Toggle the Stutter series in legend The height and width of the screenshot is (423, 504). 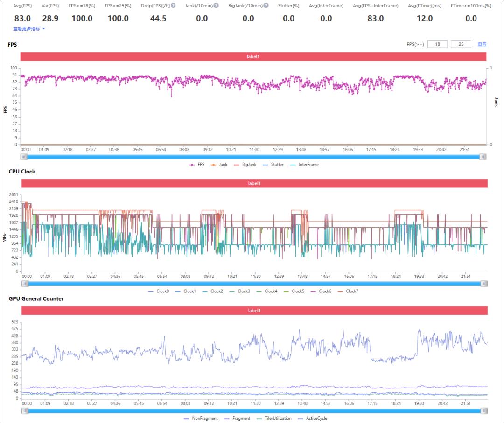click(273, 165)
